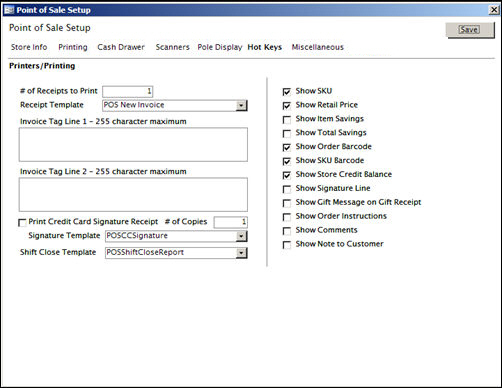The height and width of the screenshot is (388, 502).
Task: Enable the Show Comments checkbox
Action: pyautogui.click(x=287, y=231)
